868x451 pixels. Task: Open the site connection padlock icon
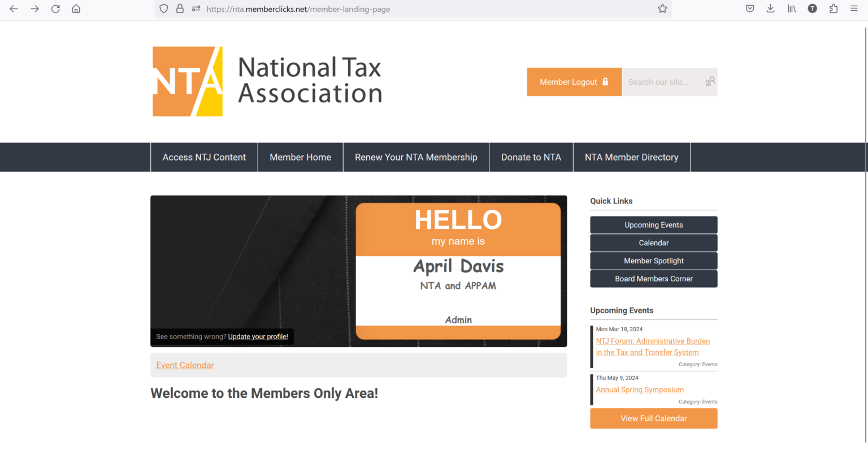coord(180,8)
